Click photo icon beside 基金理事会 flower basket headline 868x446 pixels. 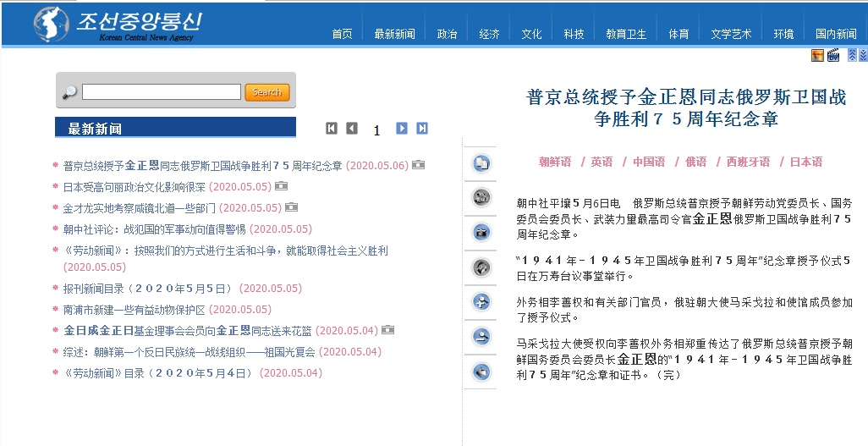pos(387,330)
